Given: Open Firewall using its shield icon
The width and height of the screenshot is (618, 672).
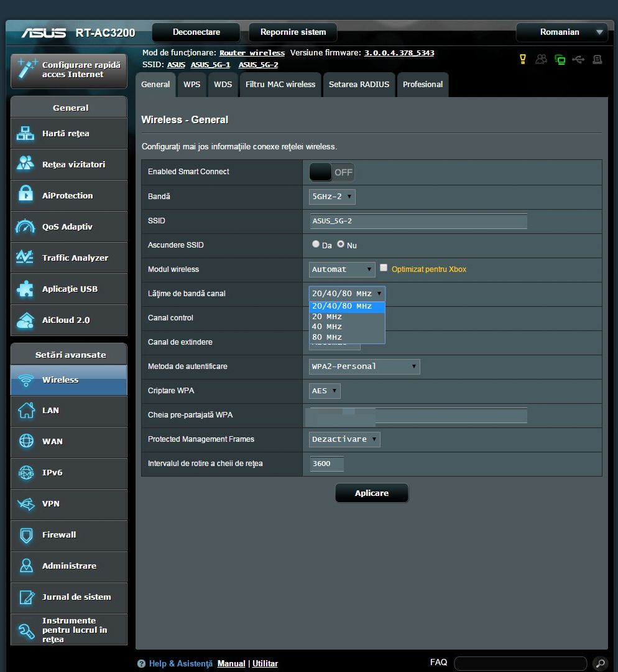Looking at the screenshot, I should point(25,534).
